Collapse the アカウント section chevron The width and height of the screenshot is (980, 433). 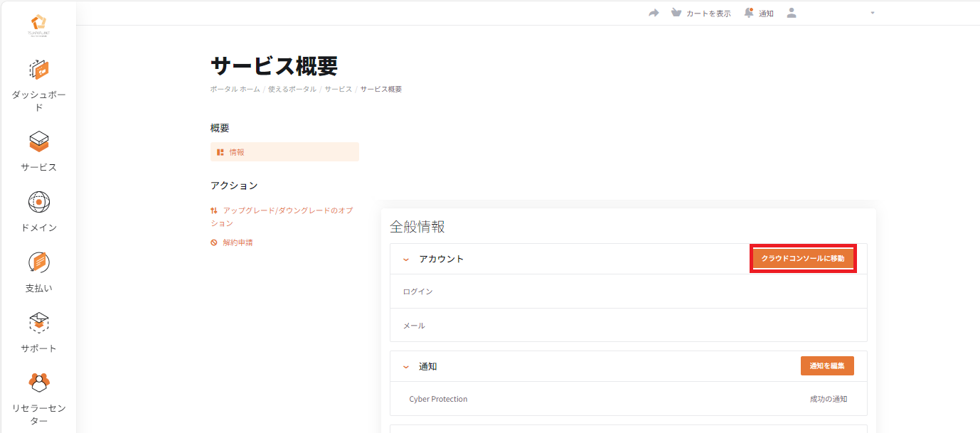coord(406,260)
